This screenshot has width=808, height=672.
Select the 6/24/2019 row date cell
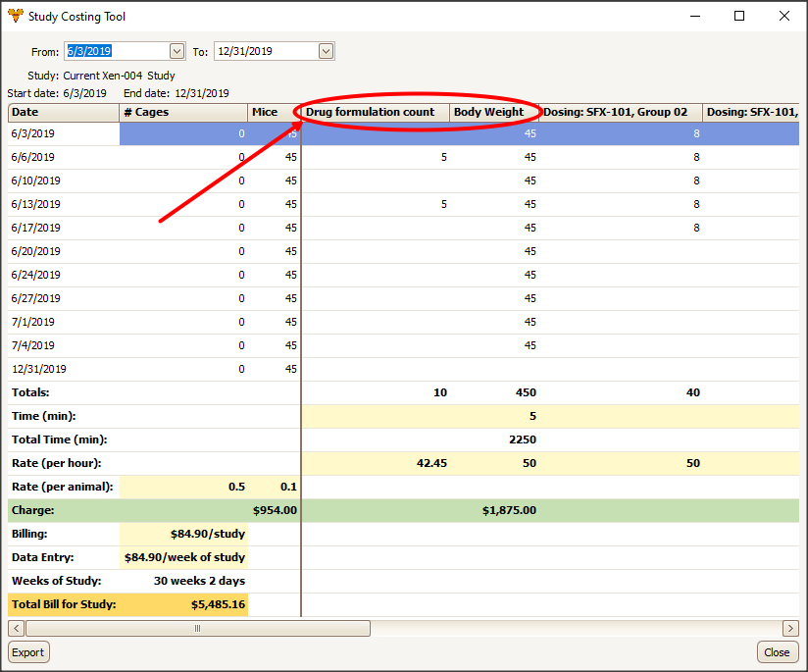(x=64, y=275)
